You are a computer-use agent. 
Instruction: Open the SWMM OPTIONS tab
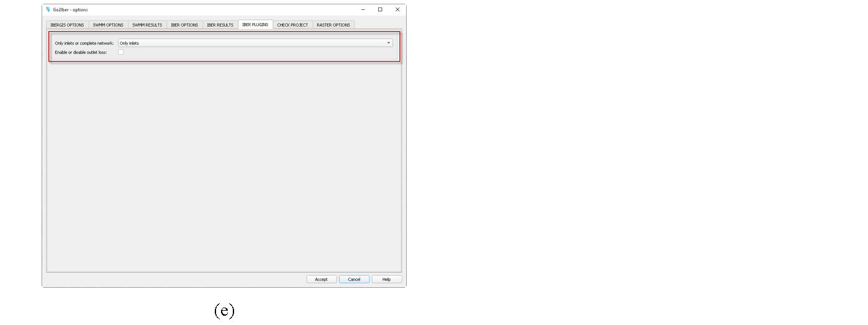click(108, 25)
